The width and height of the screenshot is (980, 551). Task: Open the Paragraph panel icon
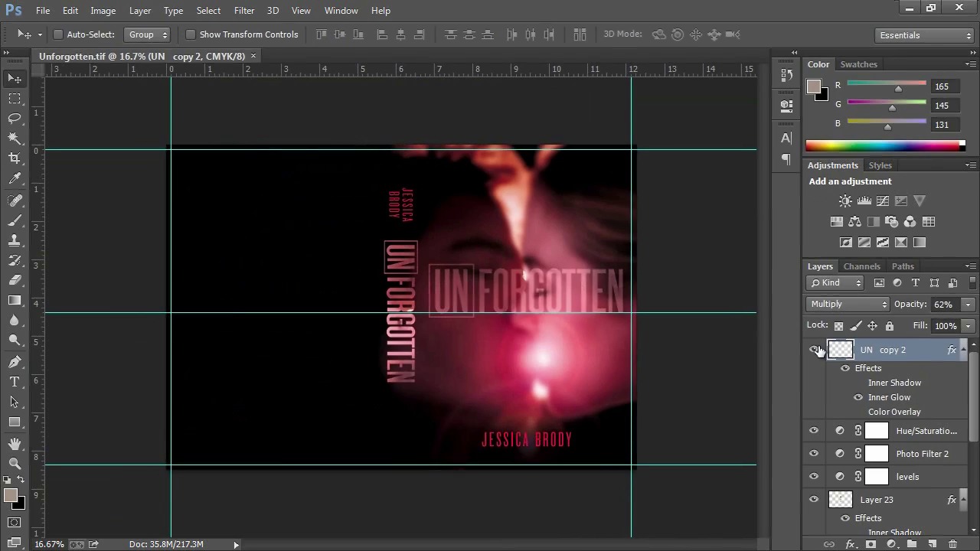tap(786, 158)
